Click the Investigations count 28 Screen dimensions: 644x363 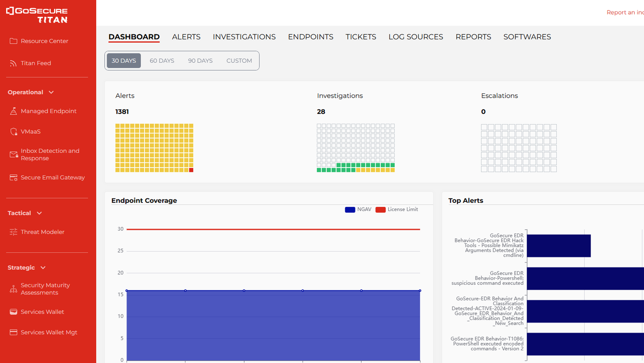[x=321, y=112]
